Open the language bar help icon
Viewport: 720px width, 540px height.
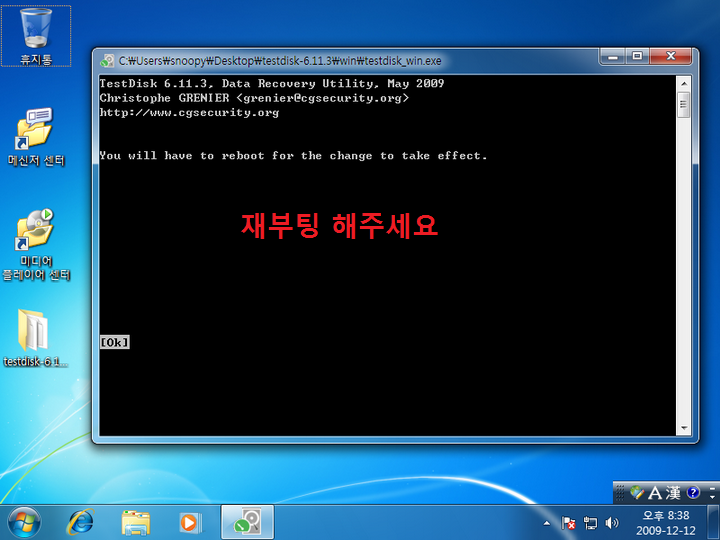[693, 493]
